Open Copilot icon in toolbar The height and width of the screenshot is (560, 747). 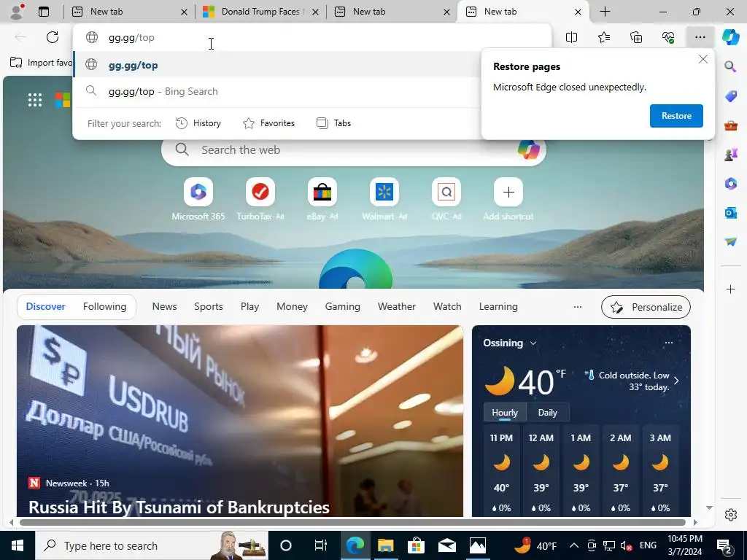(730, 37)
